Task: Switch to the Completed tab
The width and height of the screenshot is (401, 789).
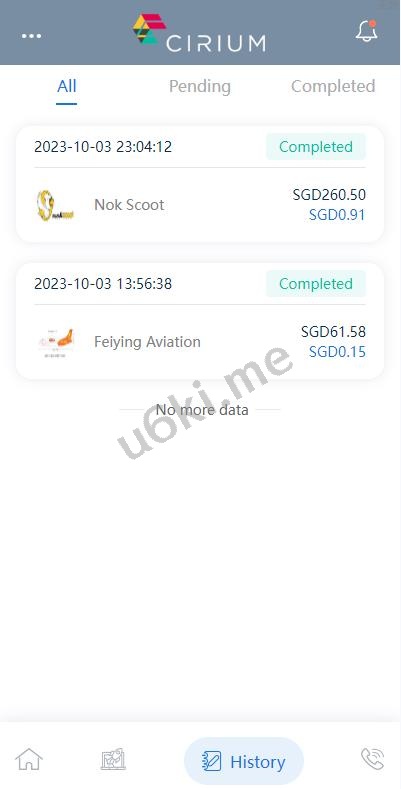Action: [x=333, y=86]
